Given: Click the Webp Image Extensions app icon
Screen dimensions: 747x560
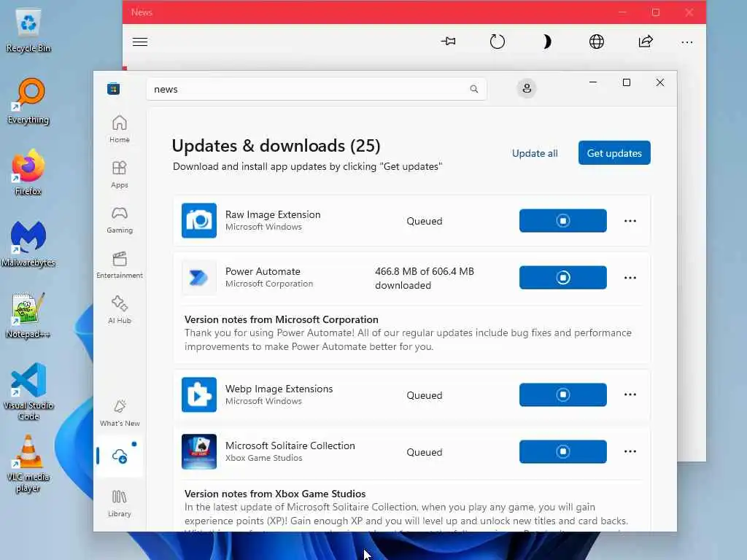Looking at the screenshot, I should pos(199,394).
